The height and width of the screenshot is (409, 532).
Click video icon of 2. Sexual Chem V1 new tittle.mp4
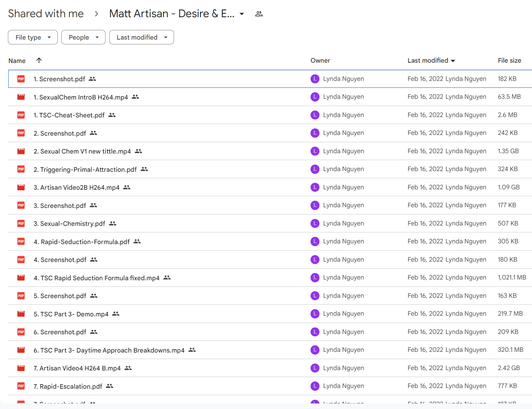pyautogui.click(x=21, y=151)
